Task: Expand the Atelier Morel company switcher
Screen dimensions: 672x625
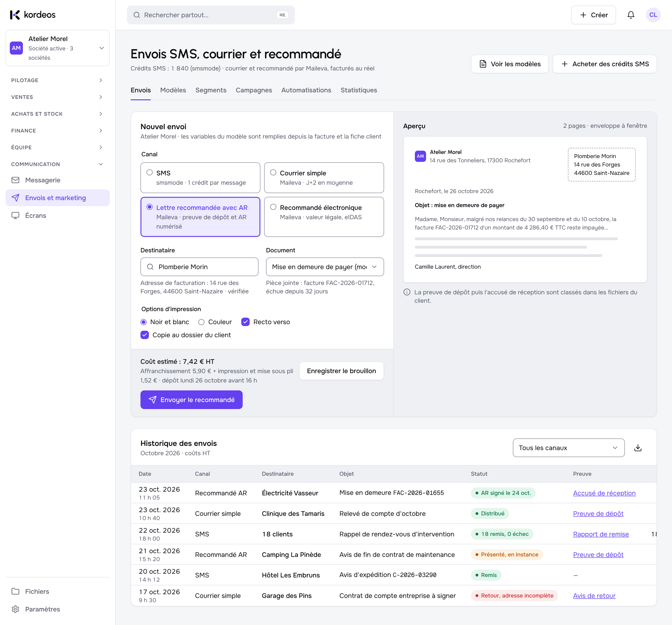Action: click(x=57, y=48)
